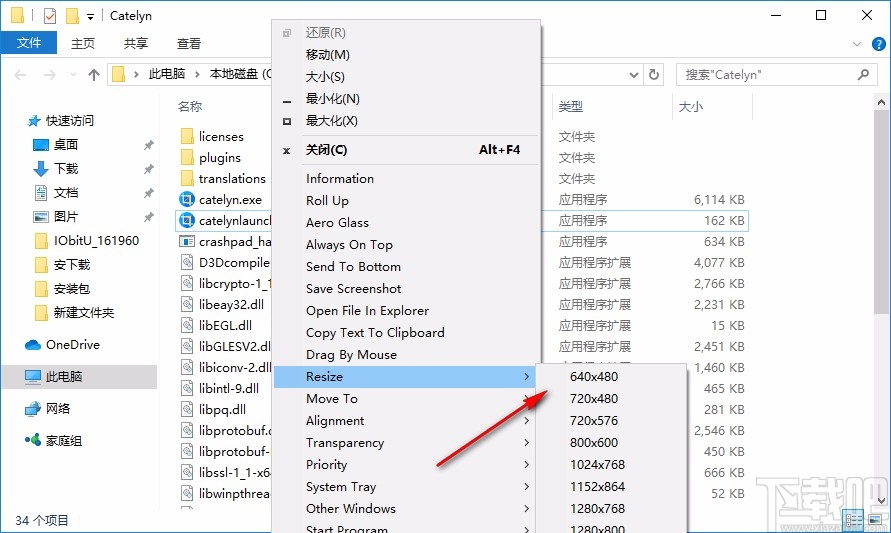Open the quick access toolbar customize dropdown
The width and height of the screenshot is (891, 533).
90,16
